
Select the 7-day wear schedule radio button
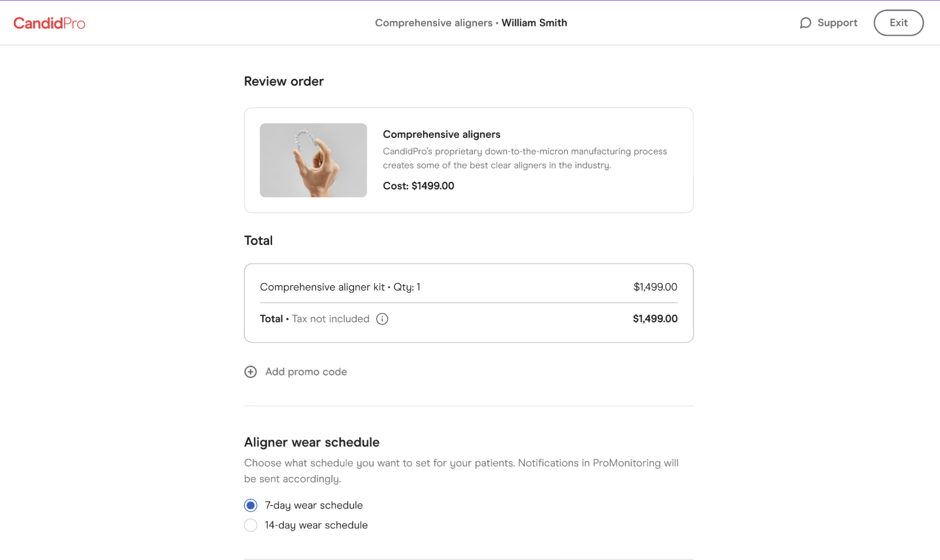click(251, 505)
